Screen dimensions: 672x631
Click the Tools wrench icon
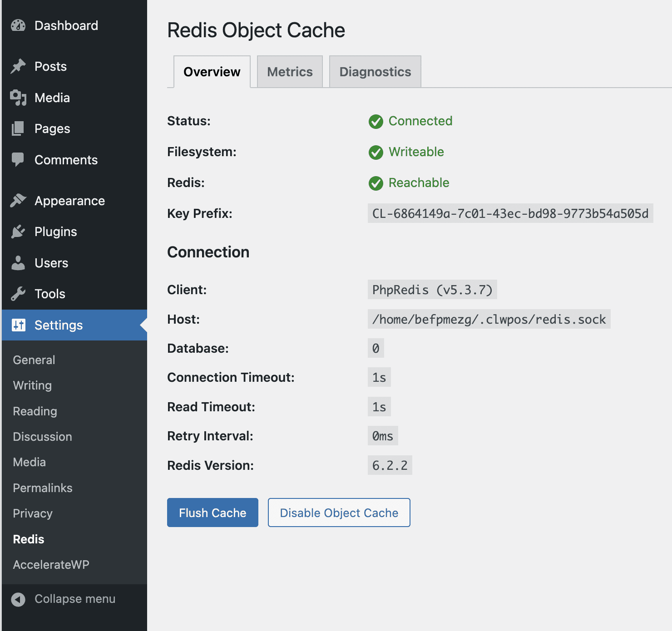click(x=18, y=294)
